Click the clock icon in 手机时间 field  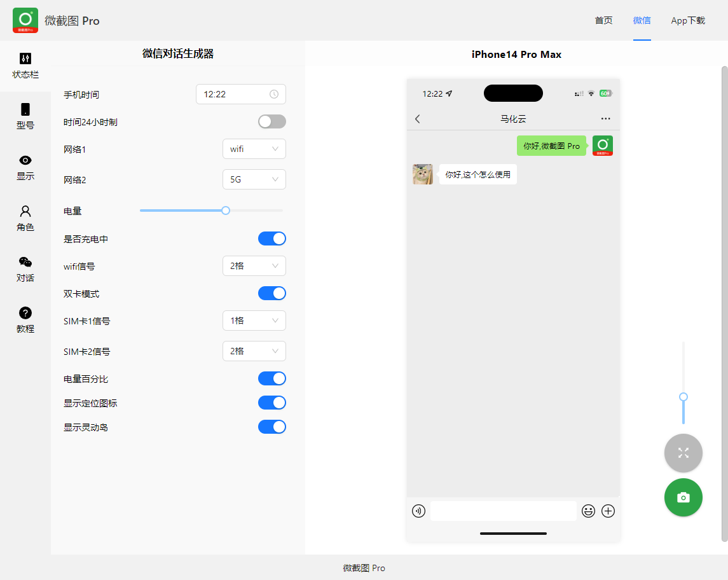[x=274, y=94]
